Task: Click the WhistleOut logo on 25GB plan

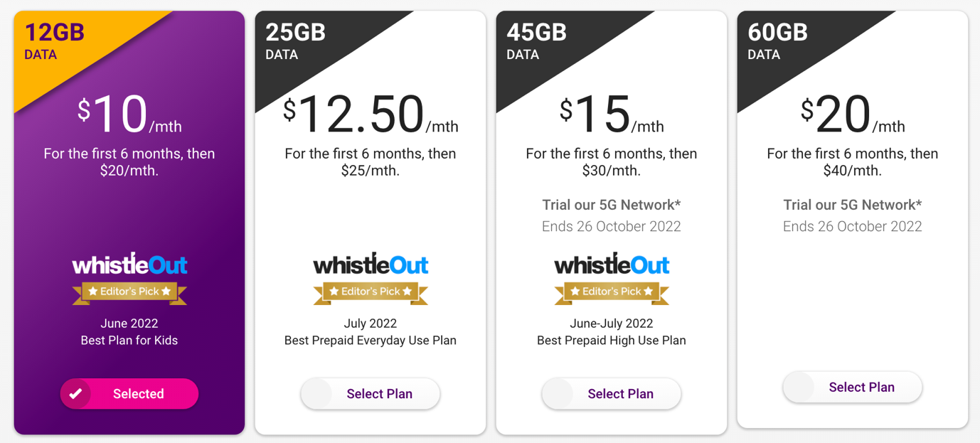Action: pyautogui.click(x=371, y=265)
